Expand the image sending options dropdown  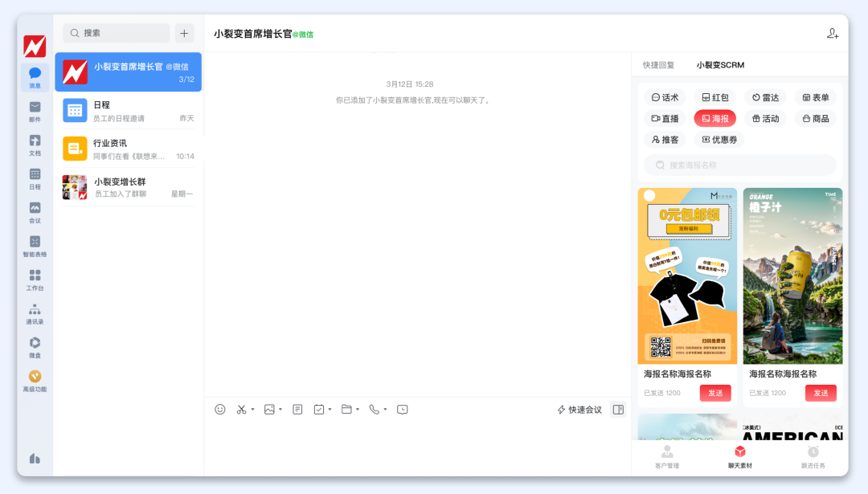[280, 410]
